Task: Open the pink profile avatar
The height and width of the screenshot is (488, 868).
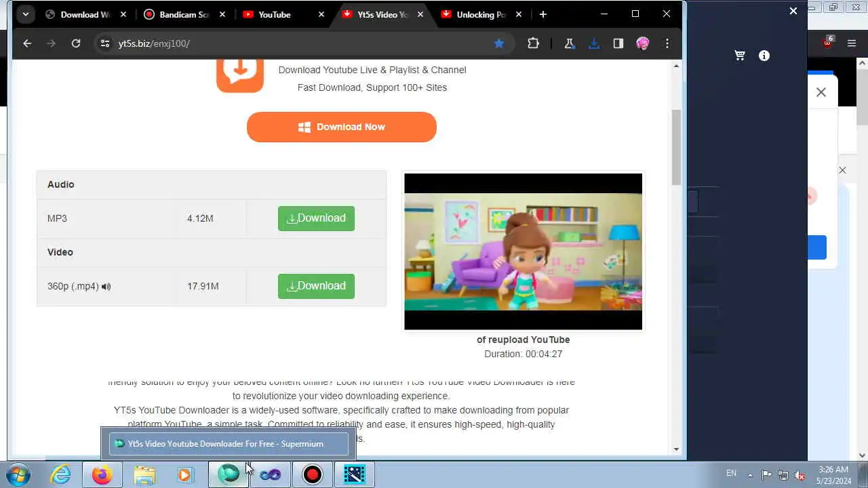Action: (x=643, y=43)
